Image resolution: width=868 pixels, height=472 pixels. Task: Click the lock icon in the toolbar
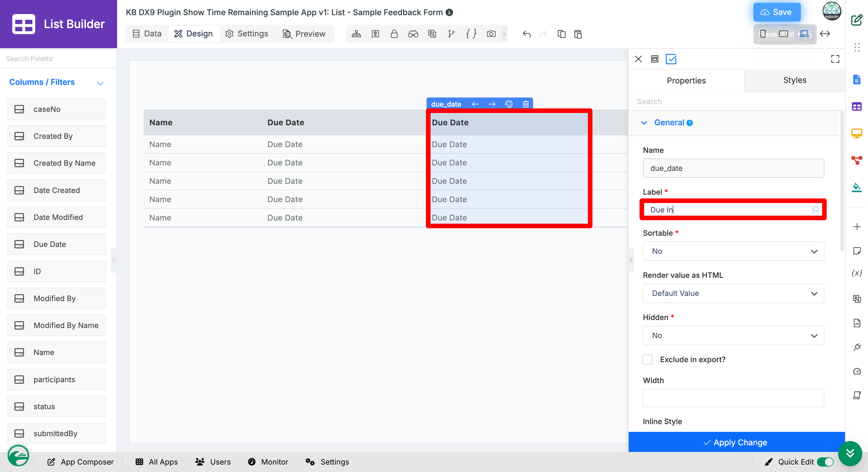click(x=394, y=34)
